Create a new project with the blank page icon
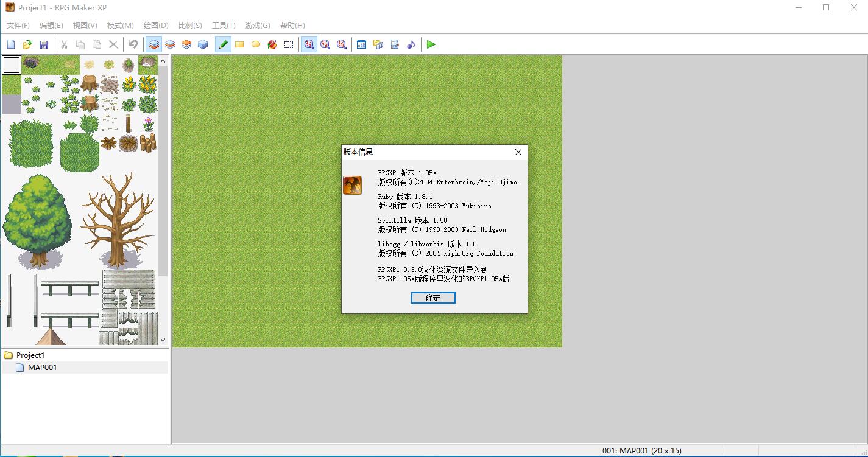This screenshot has width=868, height=457. (x=11, y=44)
